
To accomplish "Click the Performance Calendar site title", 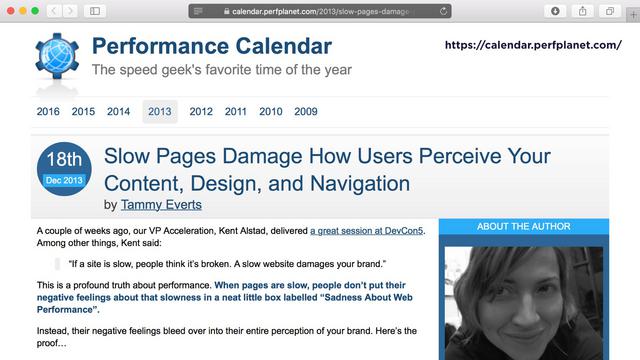I will pyautogui.click(x=211, y=46).
